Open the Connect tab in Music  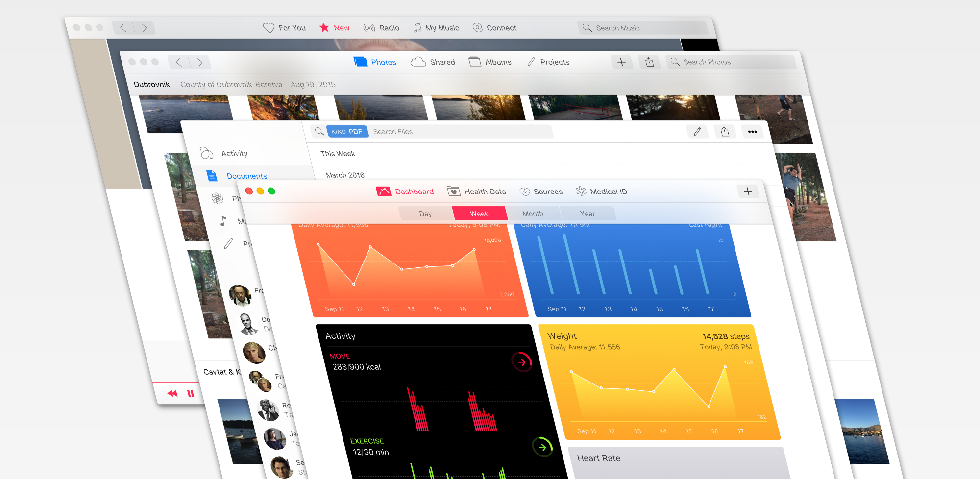point(494,28)
